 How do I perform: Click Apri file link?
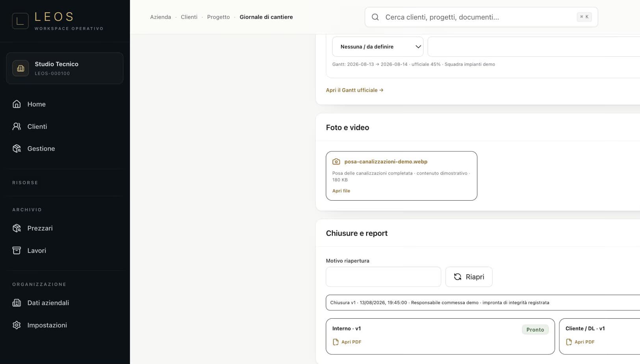(x=341, y=191)
